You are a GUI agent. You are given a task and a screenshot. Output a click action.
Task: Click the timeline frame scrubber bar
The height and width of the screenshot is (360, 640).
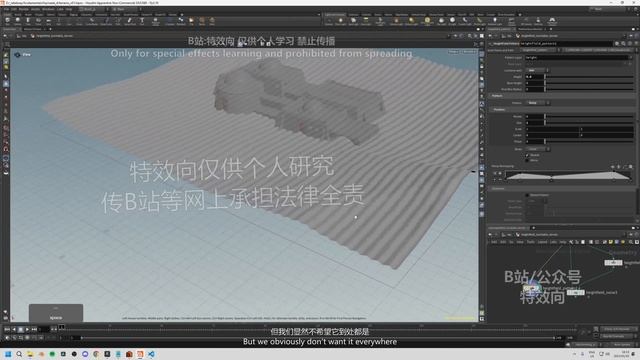pos(320,328)
